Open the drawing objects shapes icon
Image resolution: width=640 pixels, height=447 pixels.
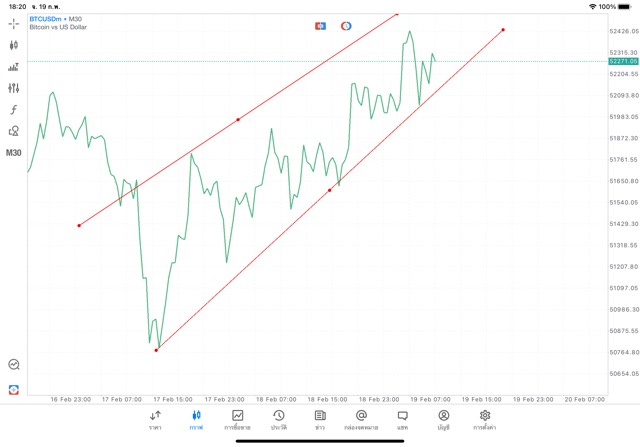tap(14, 131)
